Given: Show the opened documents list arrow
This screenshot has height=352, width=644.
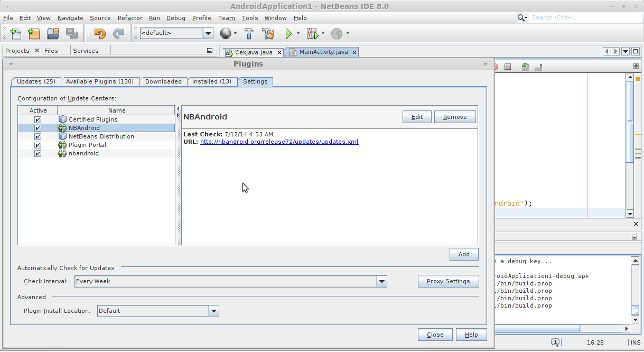Looking at the screenshot, I should [626, 51].
